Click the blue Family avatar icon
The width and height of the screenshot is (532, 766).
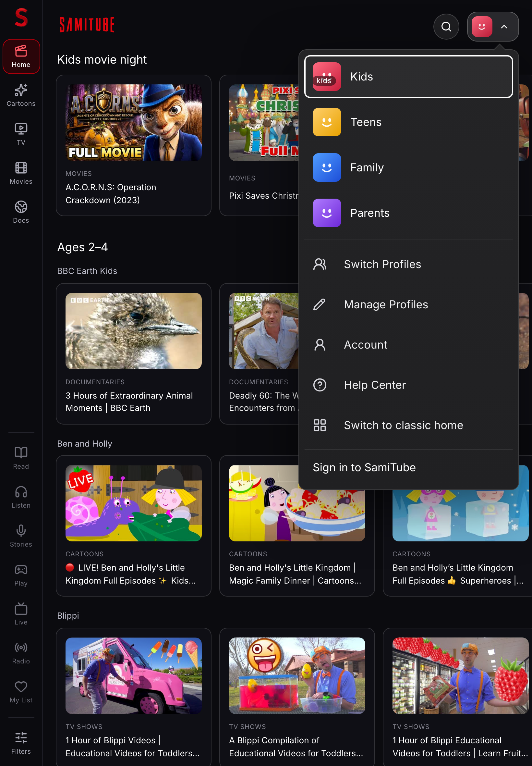point(327,167)
